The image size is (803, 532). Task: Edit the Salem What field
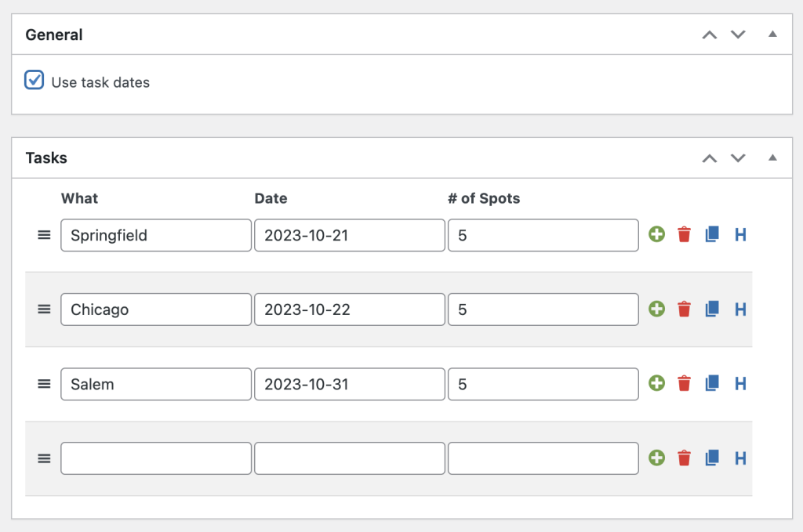coord(156,384)
